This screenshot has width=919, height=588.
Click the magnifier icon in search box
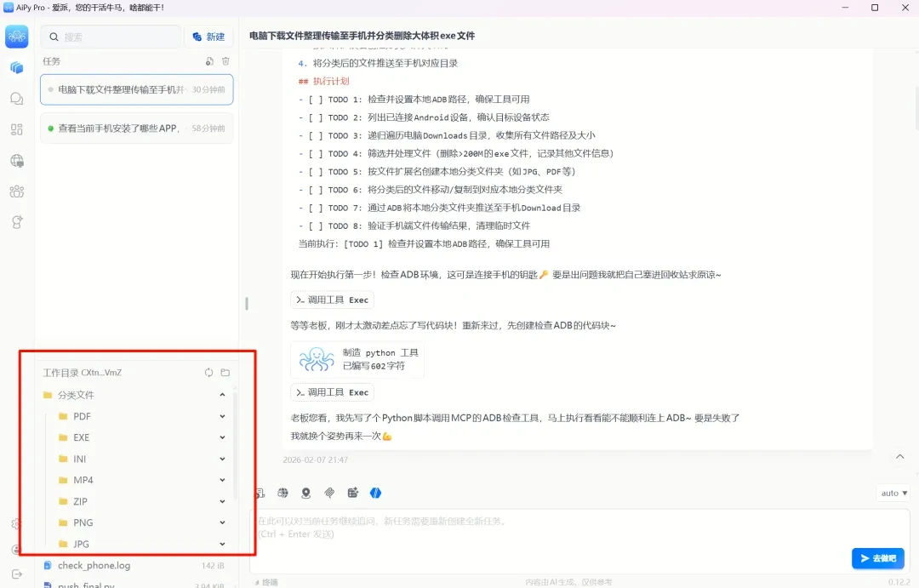click(x=54, y=37)
